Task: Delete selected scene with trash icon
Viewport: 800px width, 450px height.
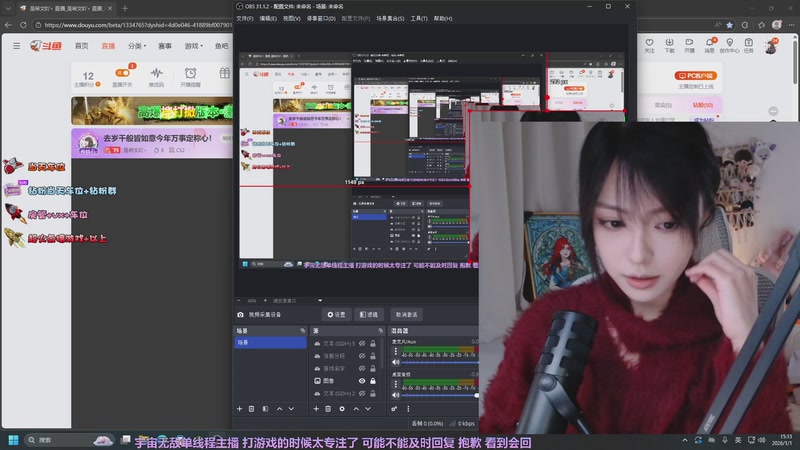Action: tap(252, 409)
